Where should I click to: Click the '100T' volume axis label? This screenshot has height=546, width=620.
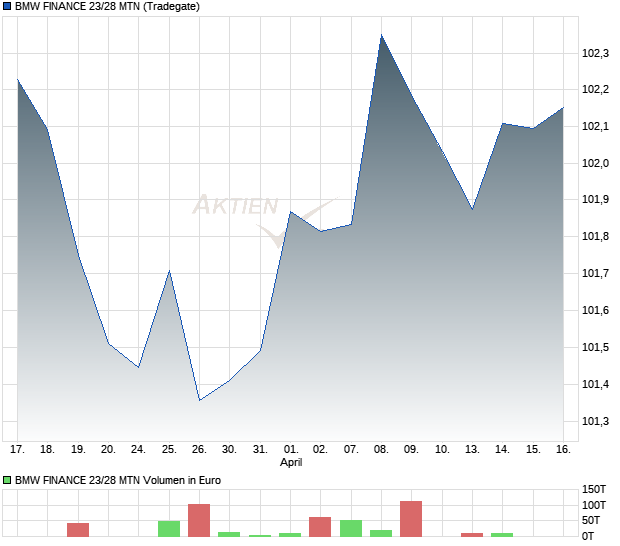[594, 505]
